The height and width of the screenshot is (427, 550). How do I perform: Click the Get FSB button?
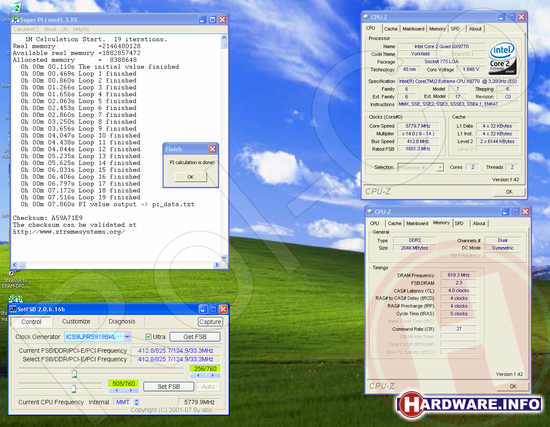click(x=195, y=337)
